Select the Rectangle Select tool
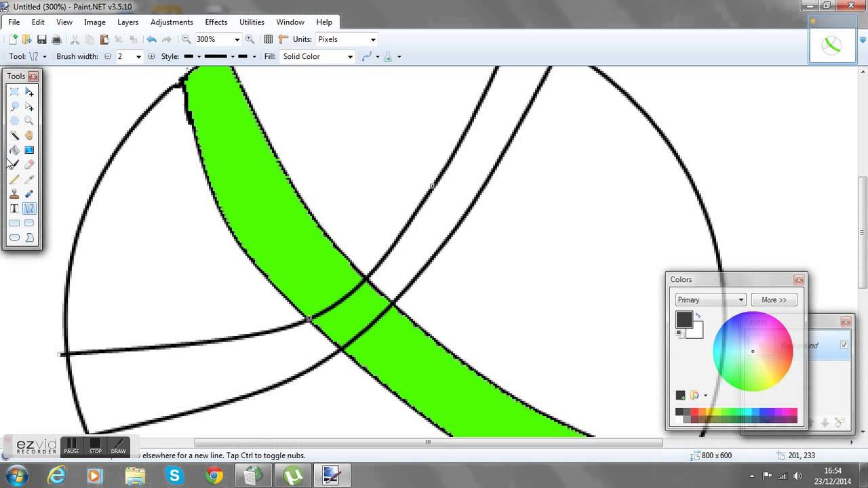This screenshot has height=488, width=868. (x=14, y=91)
